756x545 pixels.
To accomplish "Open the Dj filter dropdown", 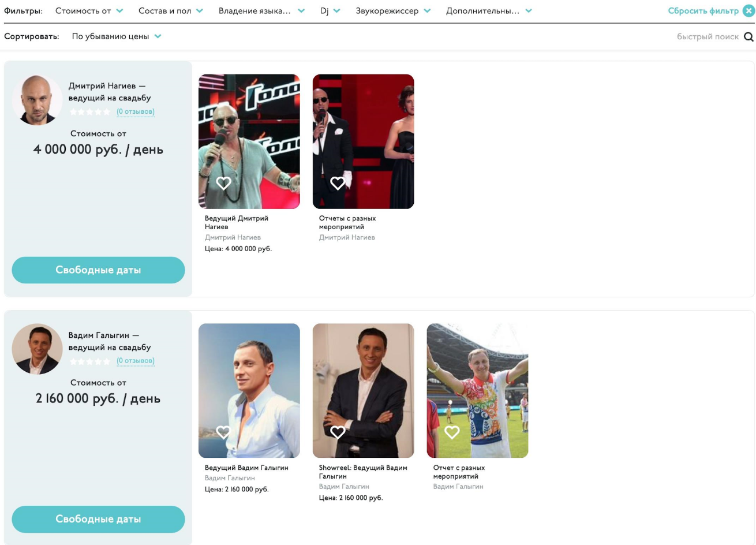I will 330,11.
